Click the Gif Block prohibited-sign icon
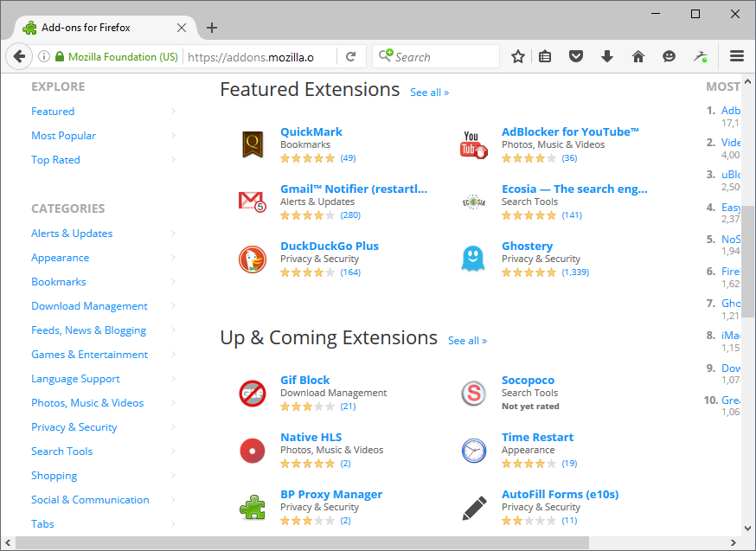Image resolution: width=756 pixels, height=551 pixels. [253, 393]
